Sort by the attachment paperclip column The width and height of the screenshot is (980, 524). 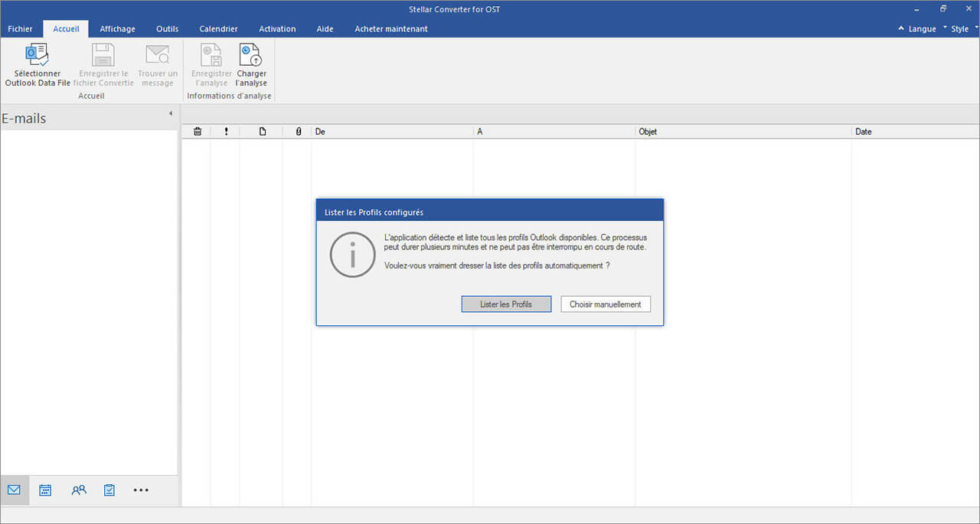tap(298, 132)
